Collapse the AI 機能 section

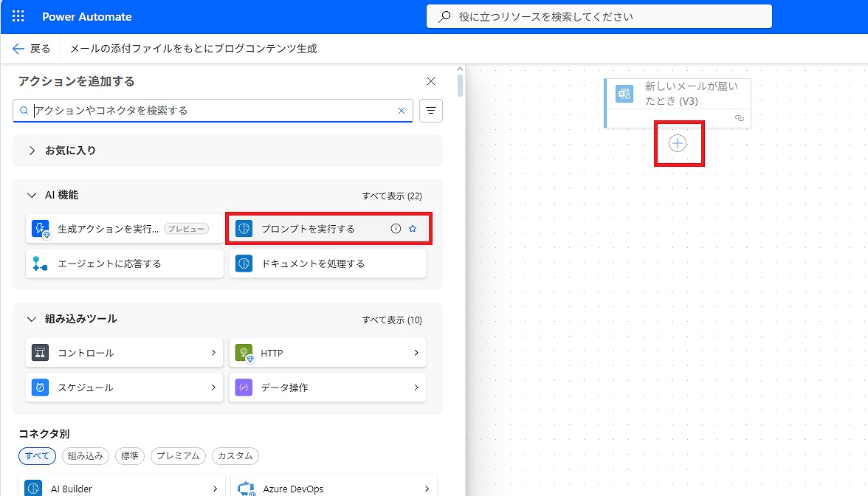point(32,196)
